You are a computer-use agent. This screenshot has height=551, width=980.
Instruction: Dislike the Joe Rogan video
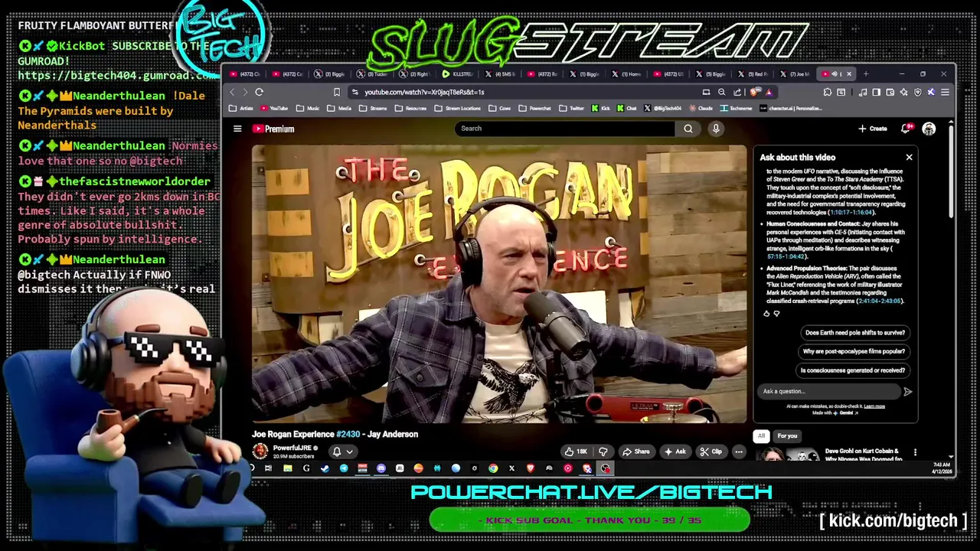[x=603, y=452]
